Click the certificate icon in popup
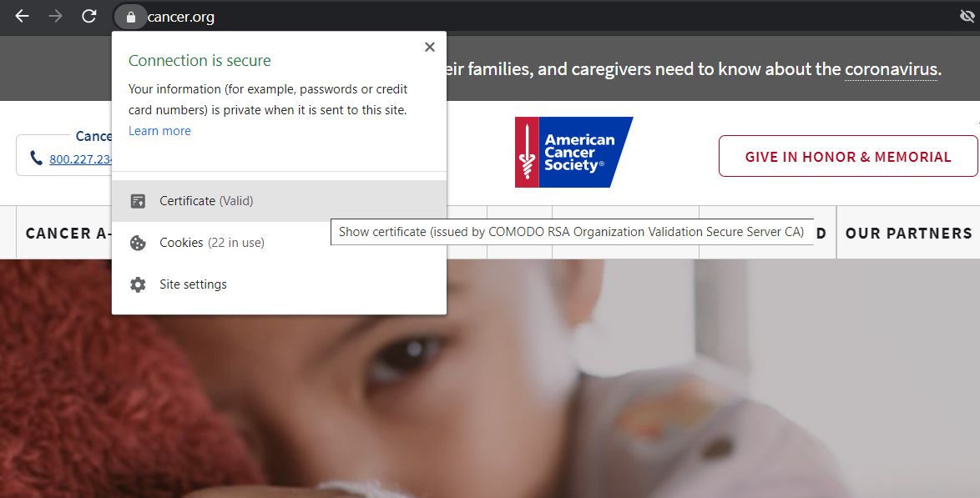980x498 pixels. 138,201
